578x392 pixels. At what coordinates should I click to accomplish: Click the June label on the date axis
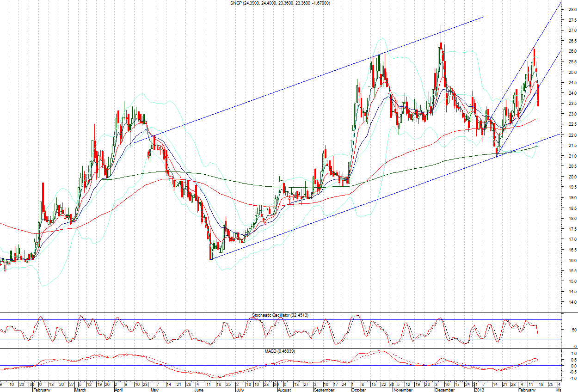tap(199, 390)
